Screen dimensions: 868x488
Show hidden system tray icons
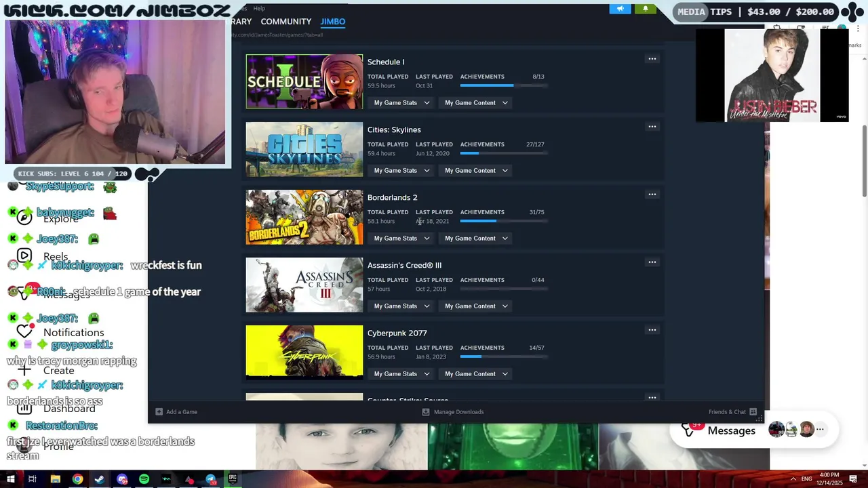[793, 479]
